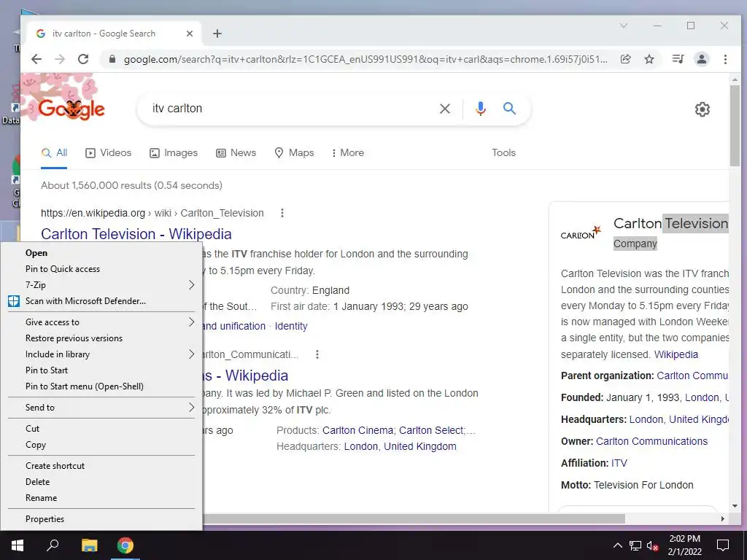This screenshot has width=747, height=560.
Task: Choose Open in the context menu
Action: pyautogui.click(x=101, y=253)
